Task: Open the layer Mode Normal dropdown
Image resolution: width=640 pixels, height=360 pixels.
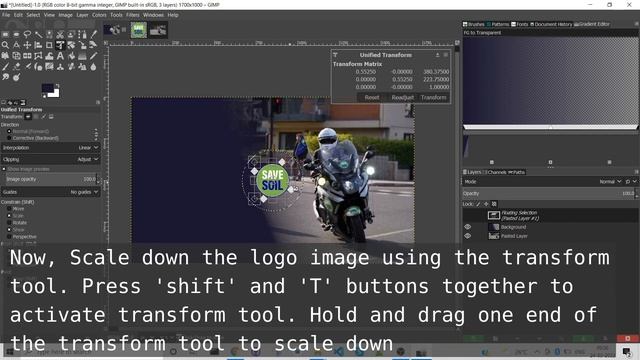Action: click(610, 182)
